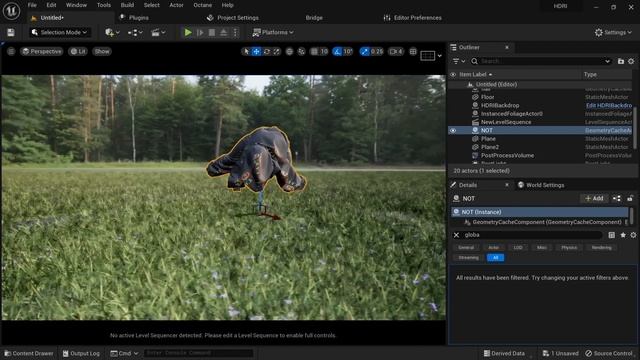Image resolution: width=640 pixels, height=360 pixels.
Task: Open the Outliner filter options icon
Action: [x=459, y=61]
